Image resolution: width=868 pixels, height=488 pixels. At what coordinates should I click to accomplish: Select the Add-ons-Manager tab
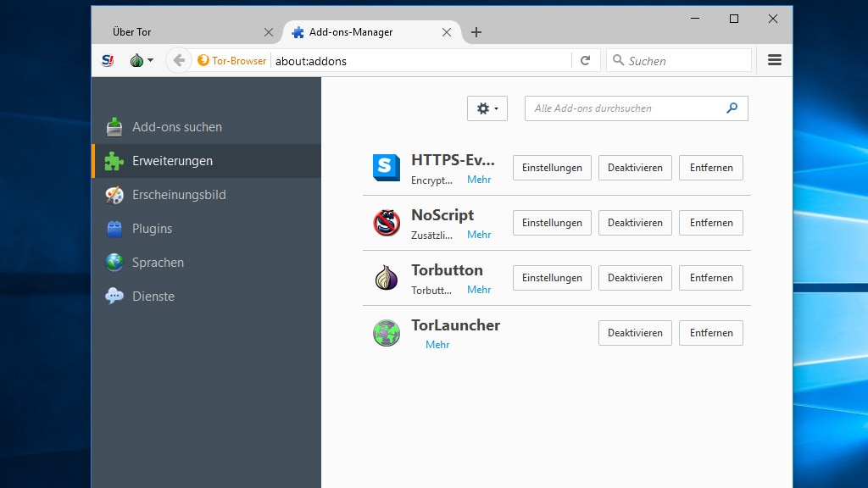click(372, 32)
